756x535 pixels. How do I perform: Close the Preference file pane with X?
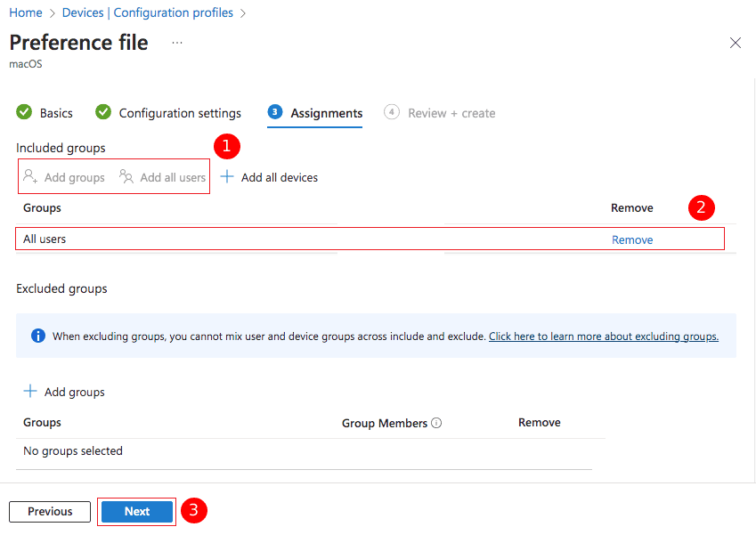click(x=736, y=43)
